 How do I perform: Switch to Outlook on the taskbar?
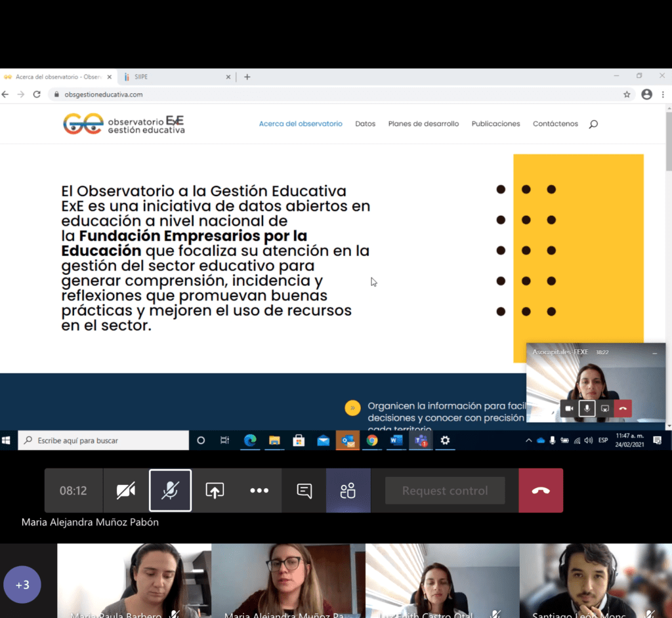348,440
